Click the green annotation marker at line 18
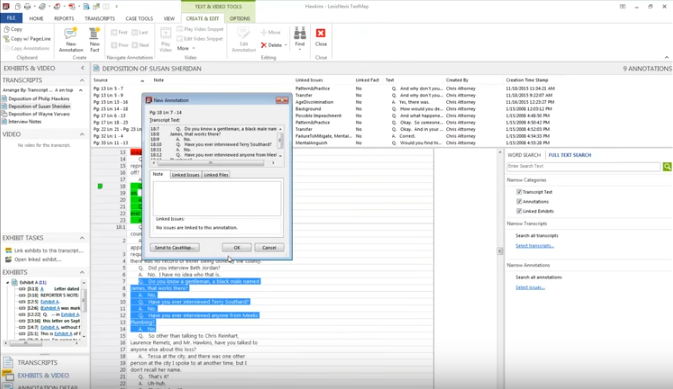 (100, 186)
